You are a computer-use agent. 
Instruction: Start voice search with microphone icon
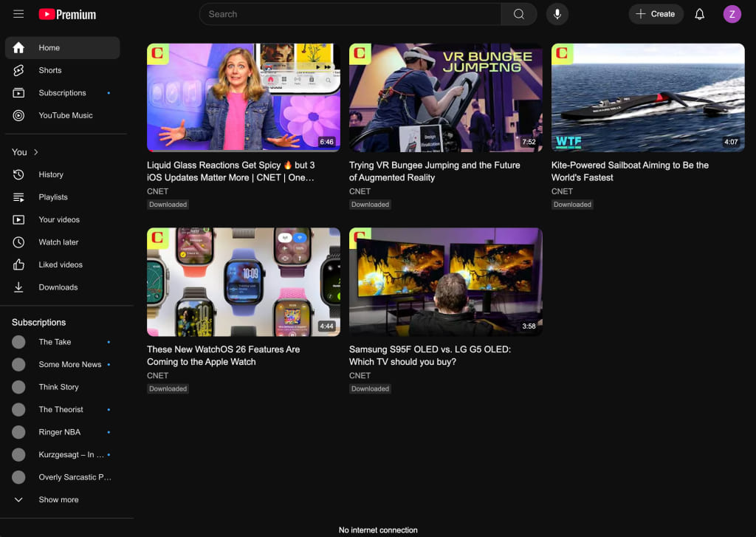(x=557, y=14)
